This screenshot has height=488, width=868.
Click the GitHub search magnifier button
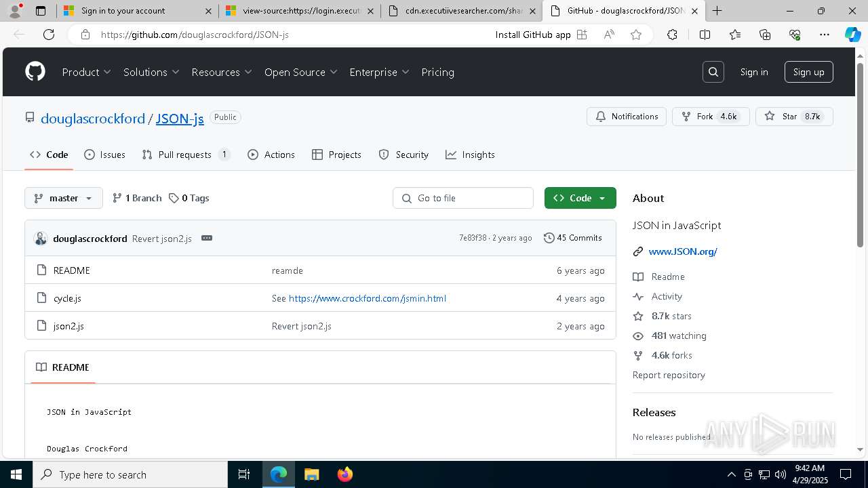pyautogui.click(x=713, y=72)
